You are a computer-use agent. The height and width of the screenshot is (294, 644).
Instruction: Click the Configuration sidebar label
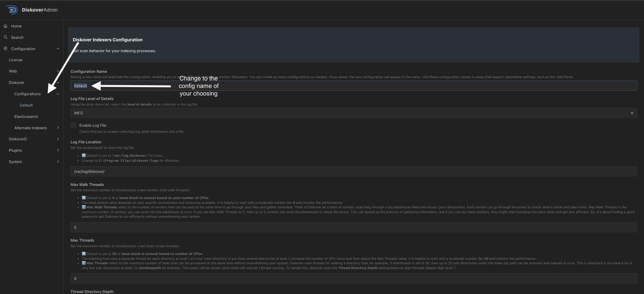(23, 49)
